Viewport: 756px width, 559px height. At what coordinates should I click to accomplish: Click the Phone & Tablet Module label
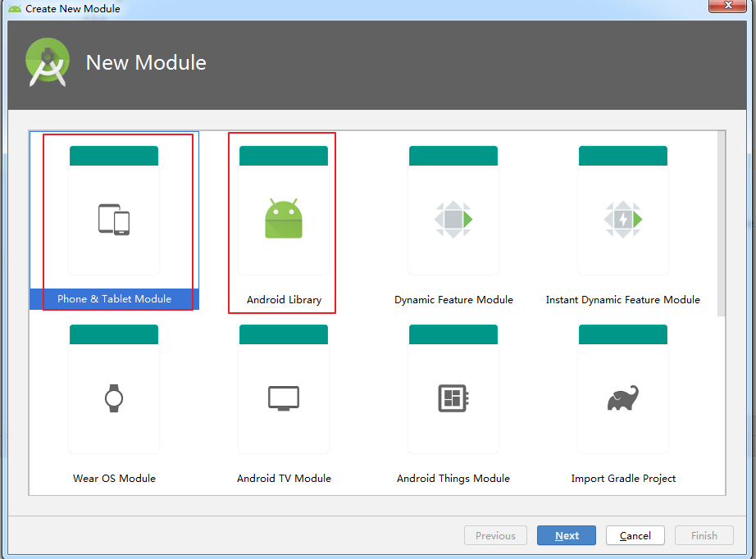tap(114, 299)
